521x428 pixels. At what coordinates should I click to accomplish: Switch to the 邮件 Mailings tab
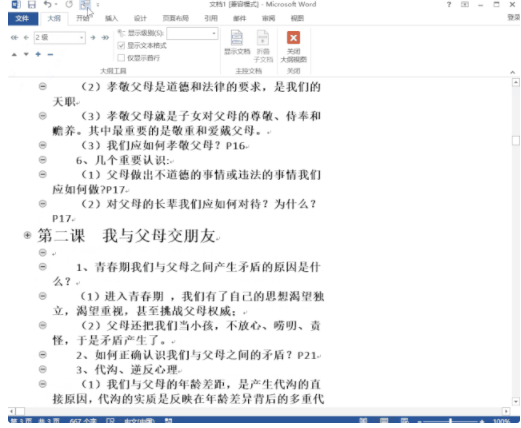239,18
